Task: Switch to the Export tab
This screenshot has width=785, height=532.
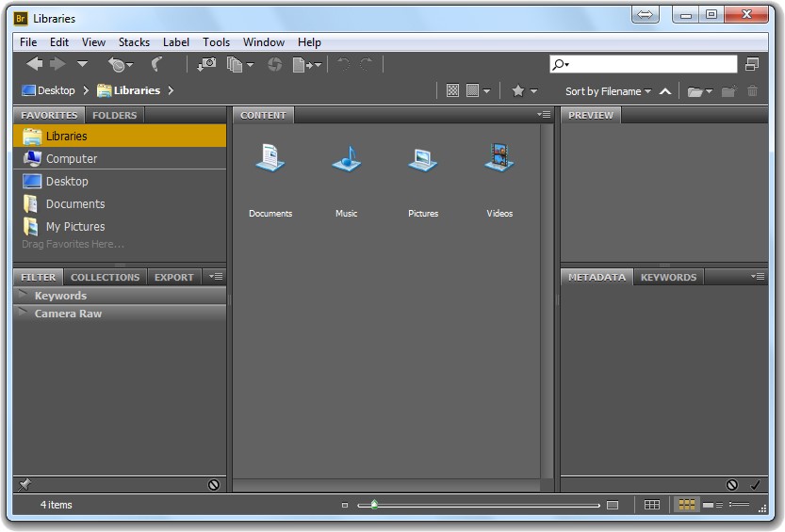Action: (173, 277)
